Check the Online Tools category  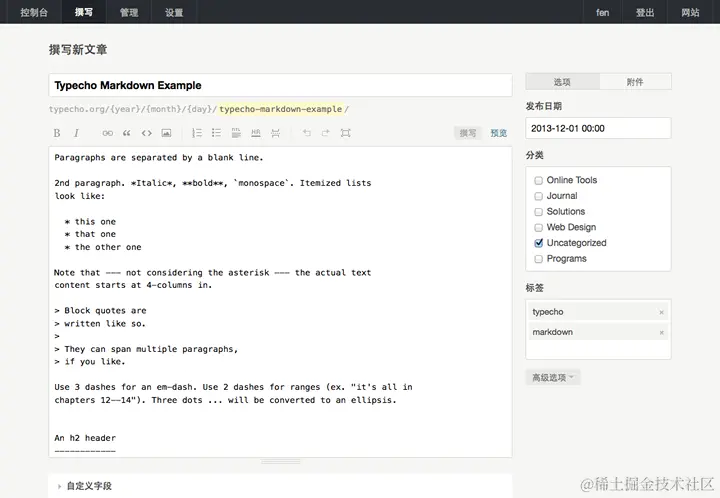(539, 180)
